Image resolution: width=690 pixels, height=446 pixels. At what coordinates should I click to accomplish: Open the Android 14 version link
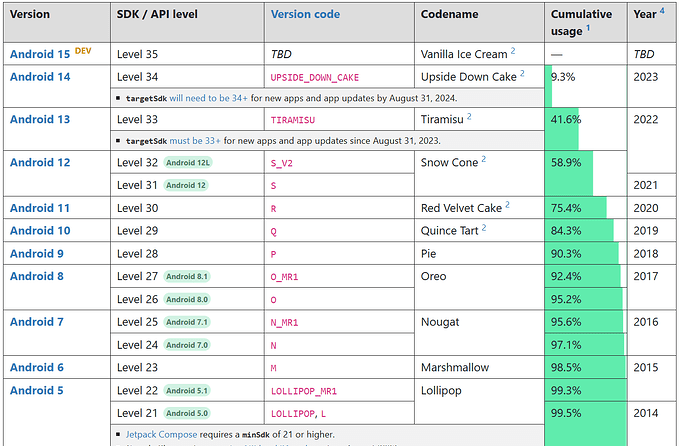pos(40,76)
